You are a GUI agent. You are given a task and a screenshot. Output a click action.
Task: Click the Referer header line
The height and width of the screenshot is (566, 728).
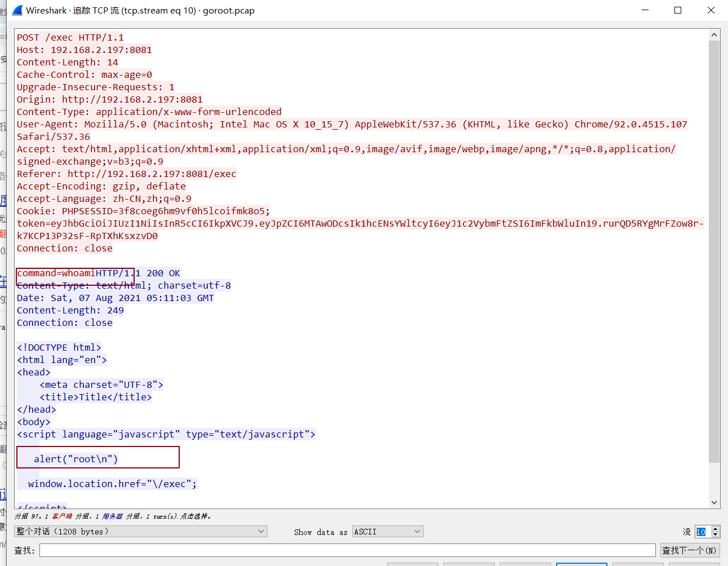127,174
